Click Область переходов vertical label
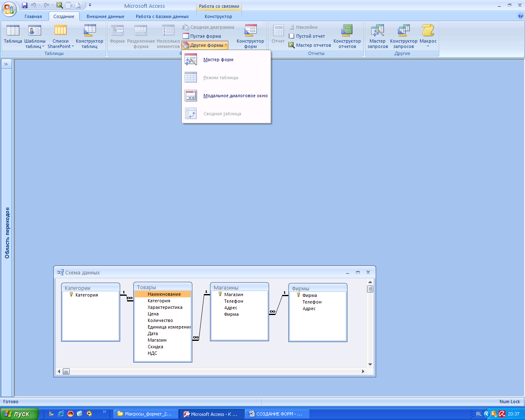This screenshot has width=525, height=420. (7, 233)
